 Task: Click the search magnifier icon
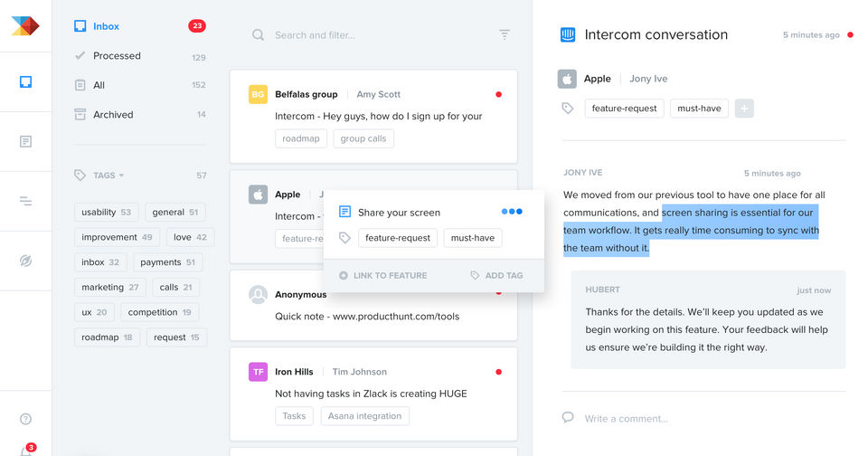258,35
